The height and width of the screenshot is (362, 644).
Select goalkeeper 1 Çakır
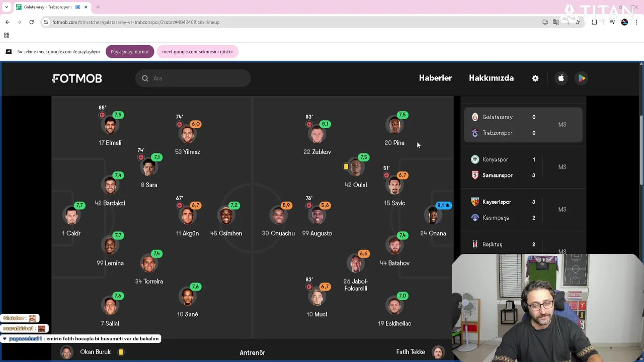(71, 219)
